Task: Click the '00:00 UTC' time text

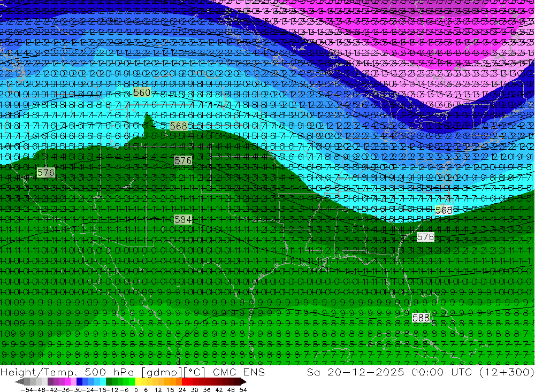Action: [442, 372]
